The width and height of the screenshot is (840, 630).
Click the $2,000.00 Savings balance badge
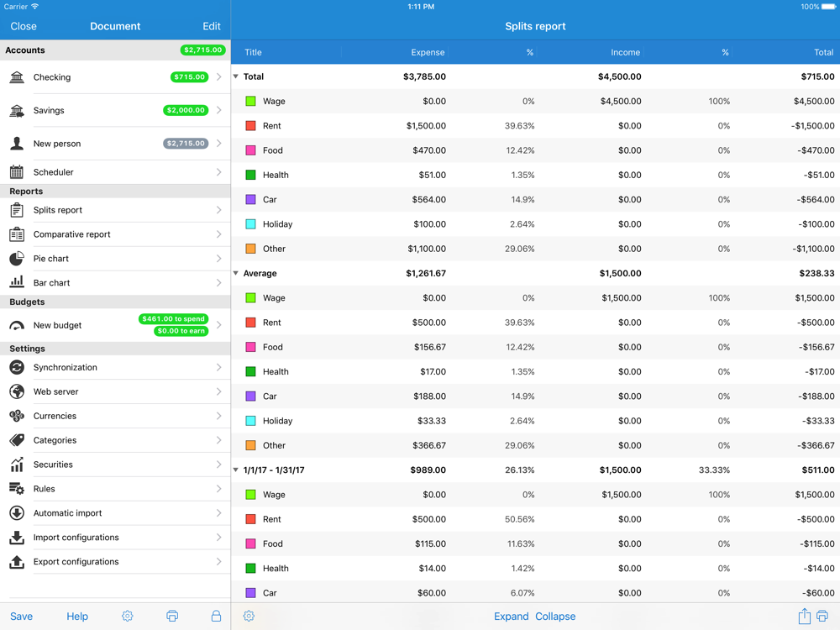pos(186,110)
